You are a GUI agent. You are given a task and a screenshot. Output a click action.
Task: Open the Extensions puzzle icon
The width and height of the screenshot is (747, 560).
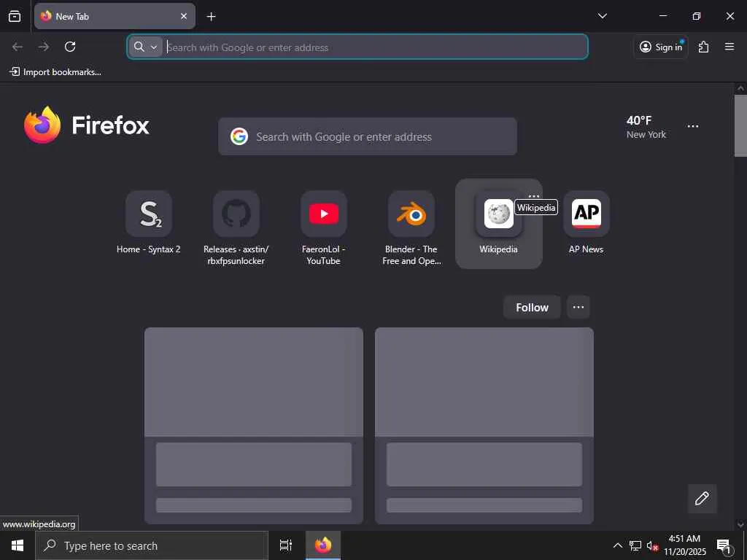(x=703, y=47)
